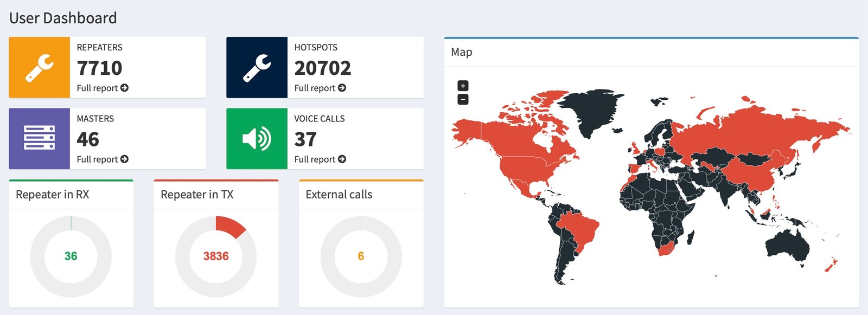
Task: Click arrow icon beside Voice Calls Full report
Action: pos(342,159)
